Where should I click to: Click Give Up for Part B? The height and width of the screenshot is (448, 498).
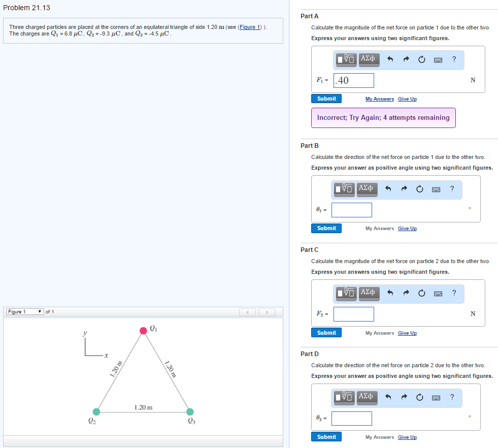point(407,228)
